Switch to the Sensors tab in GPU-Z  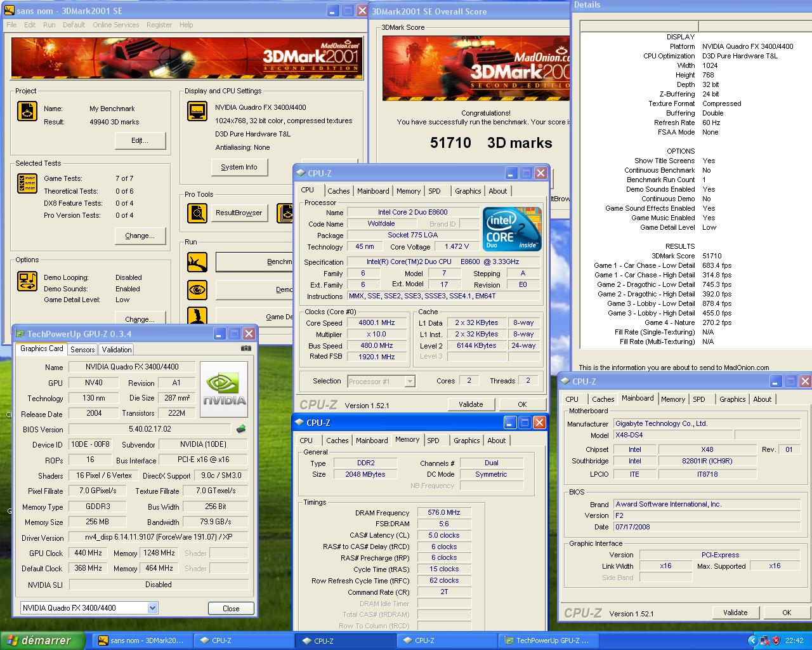click(82, 350)
